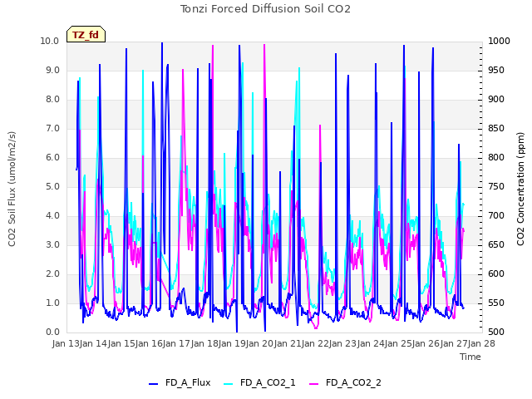Click the Time axis label
This screenshot has width=532, height=399.
pyautogui.click(x=470, y=357)
